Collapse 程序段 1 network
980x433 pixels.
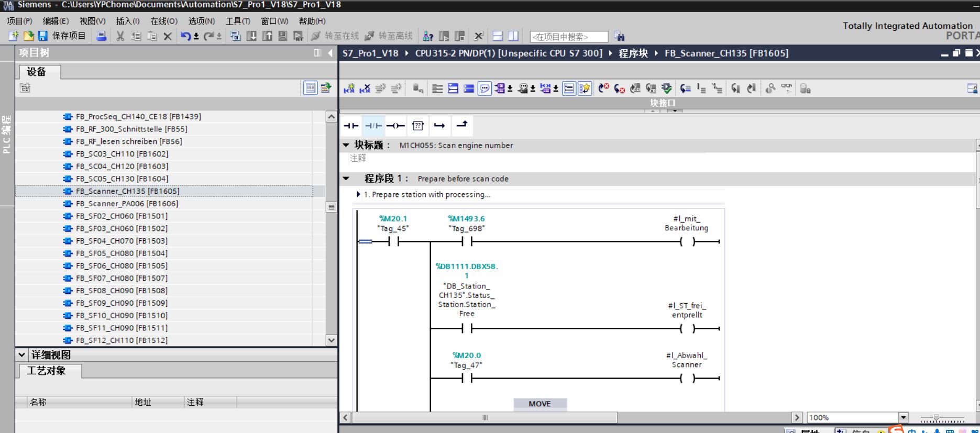click(346, 179)
